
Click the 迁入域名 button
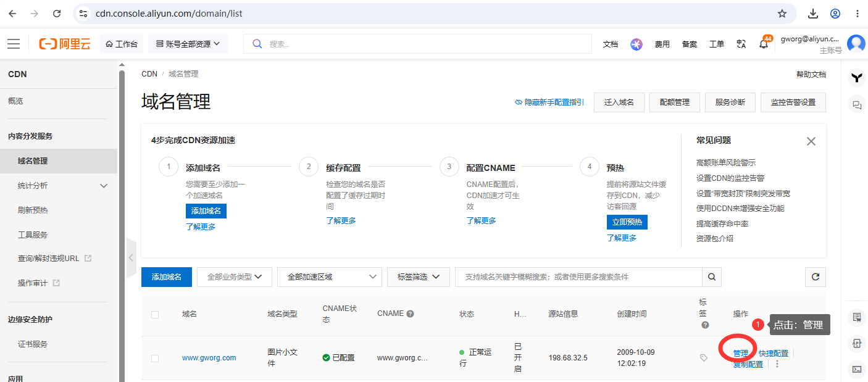click(x=619, y=102)
